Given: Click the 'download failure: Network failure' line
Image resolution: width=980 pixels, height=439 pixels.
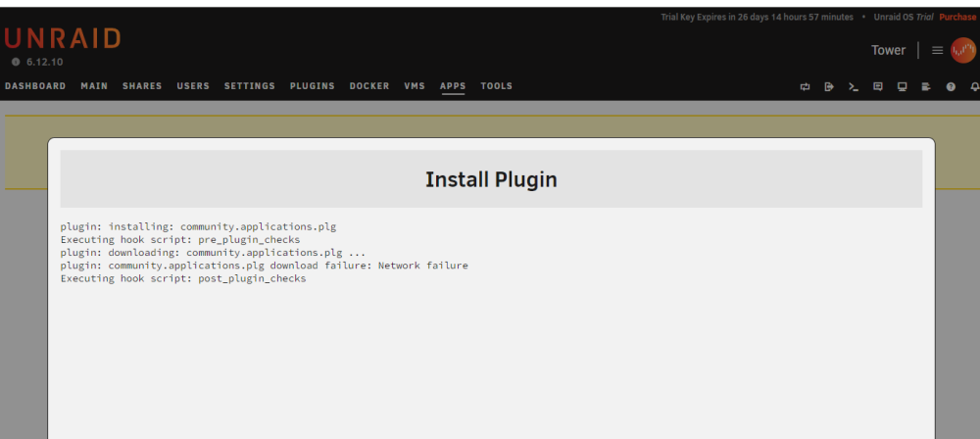Looking at the screenshot, I should pos(264,266).
